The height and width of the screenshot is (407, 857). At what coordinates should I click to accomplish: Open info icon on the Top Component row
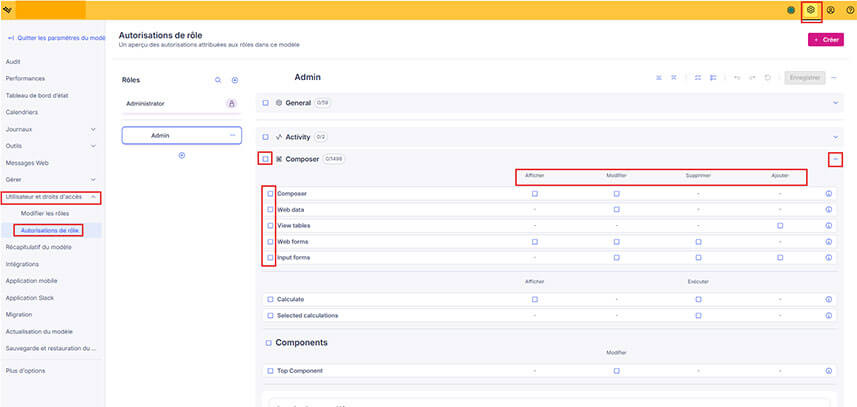click(x=829, y=371)
